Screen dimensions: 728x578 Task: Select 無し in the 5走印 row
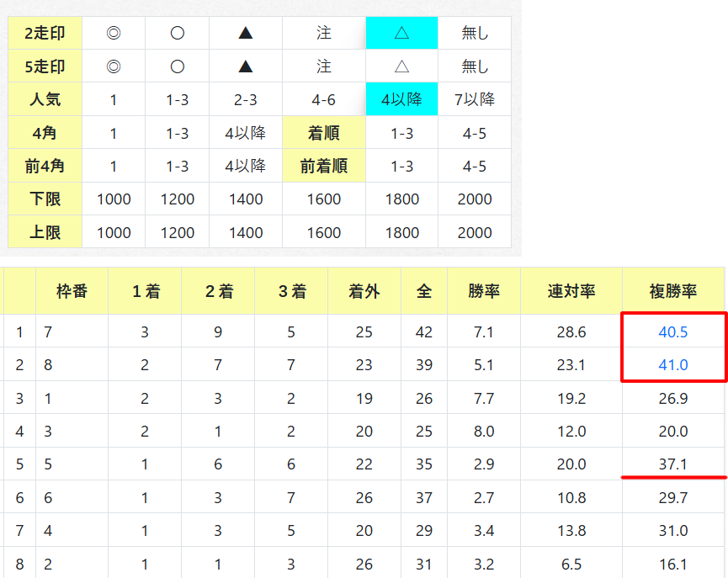click(x=475, y=66)
